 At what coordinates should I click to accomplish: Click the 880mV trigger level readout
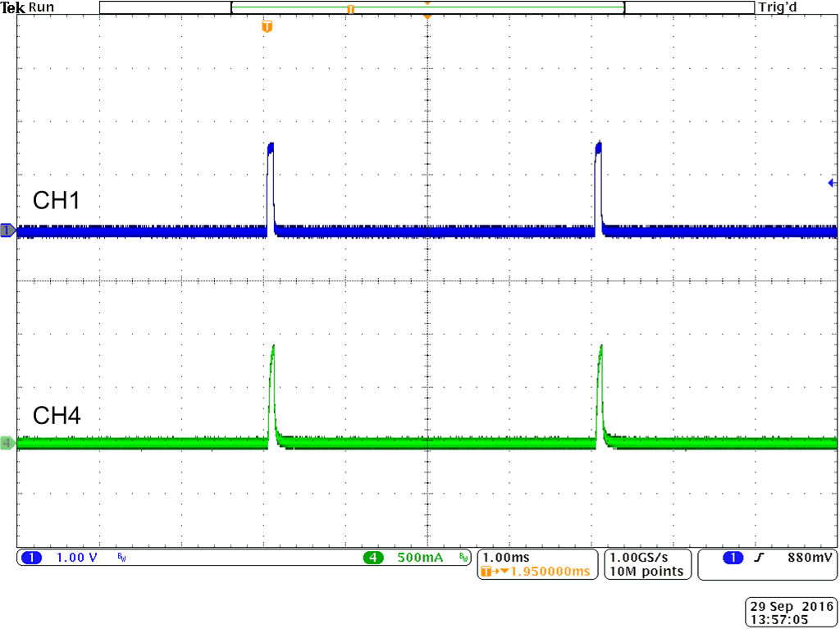tap(809, 558)
